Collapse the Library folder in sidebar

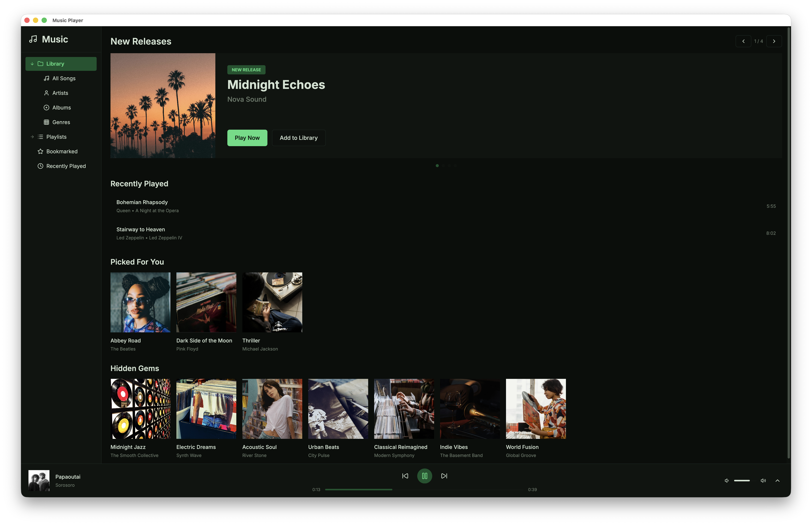pos(32,63)
